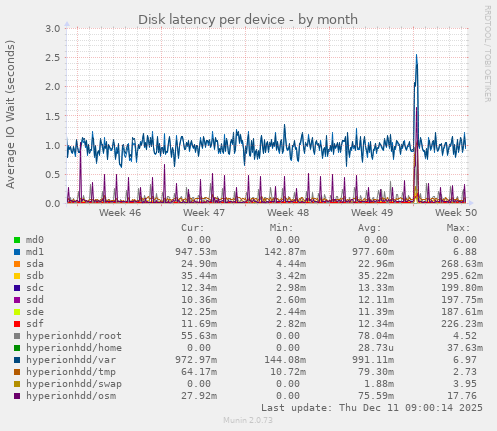Click the sdd legend label
Image resolution: width=497 pixels, height=431 pixels.
[x=35, y=300]
